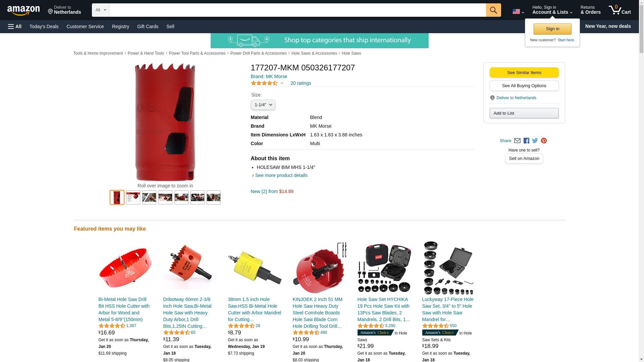Share product on Pinterest icon

point(544,141)
